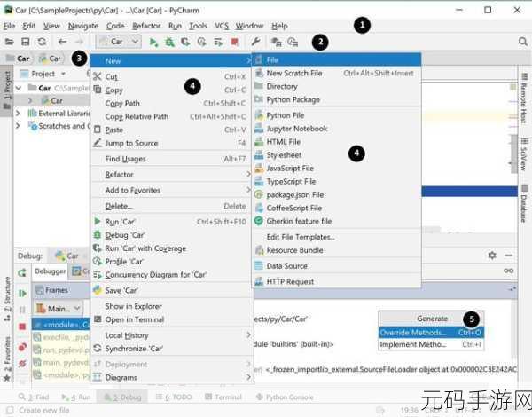This screenshot has width=532, height=417.
Task: Select Python File in New submenu
Action: point(336,115)
